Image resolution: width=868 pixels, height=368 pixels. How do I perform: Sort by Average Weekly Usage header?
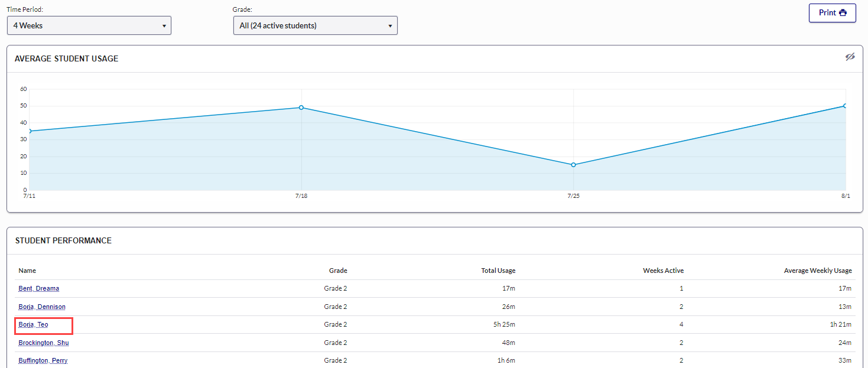818,271
